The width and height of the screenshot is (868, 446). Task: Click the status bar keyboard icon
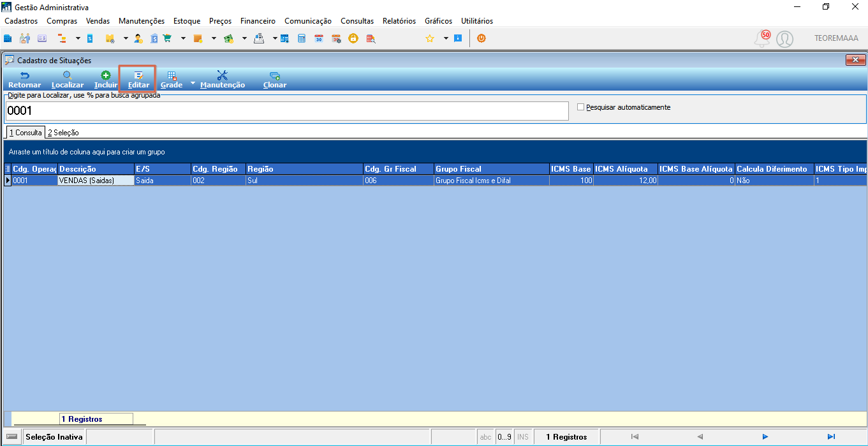click(11, 437)
